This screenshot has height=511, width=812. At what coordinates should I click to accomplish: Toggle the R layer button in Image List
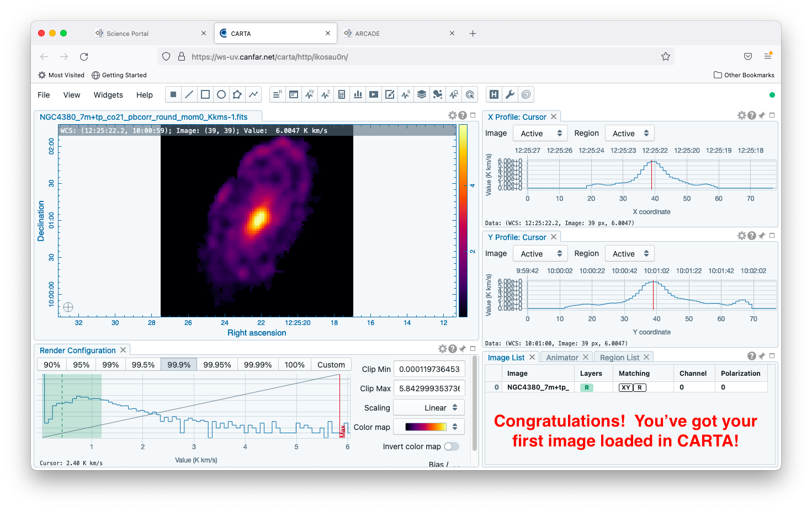[x=586, y=387]
